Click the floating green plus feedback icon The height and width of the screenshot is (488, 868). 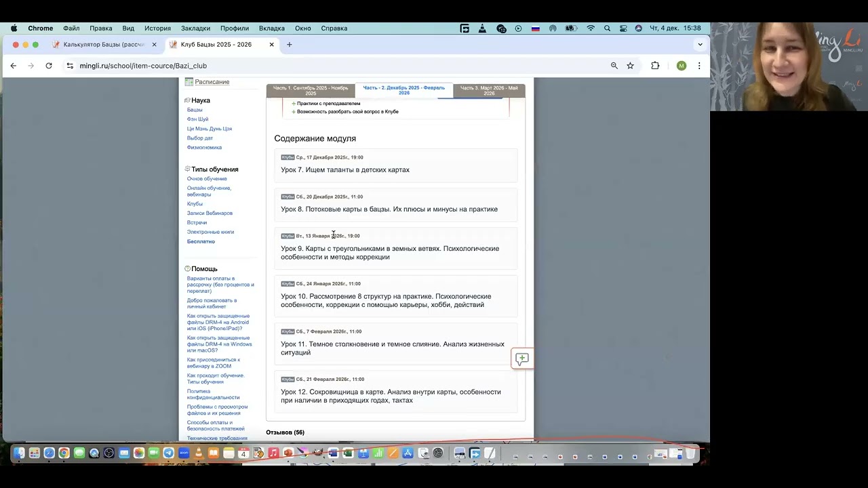[521, 359]
